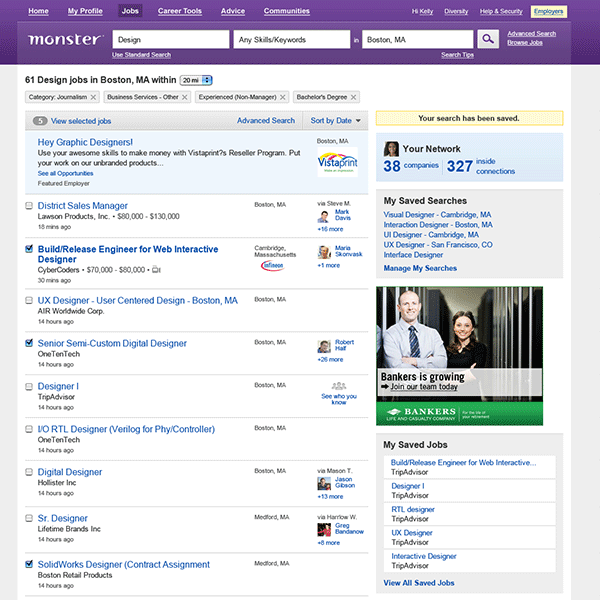Click the magnifier search button
600x600 pixels.
pos(488,39)
